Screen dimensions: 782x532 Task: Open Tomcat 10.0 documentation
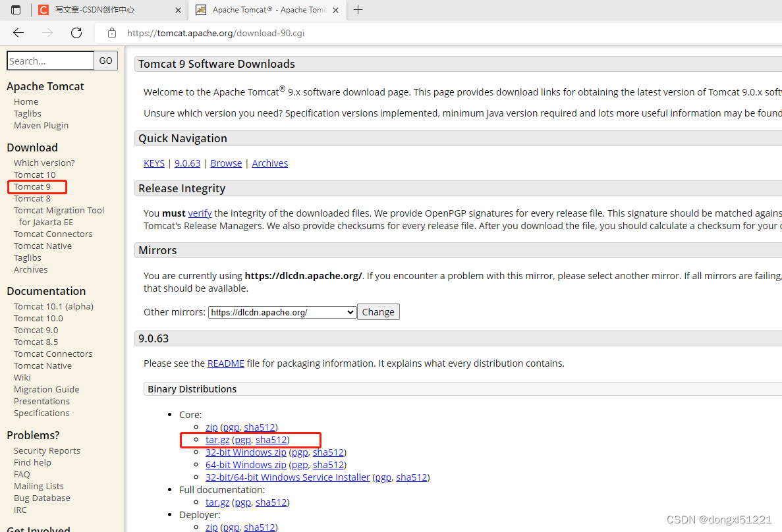(x=38, y=318)
